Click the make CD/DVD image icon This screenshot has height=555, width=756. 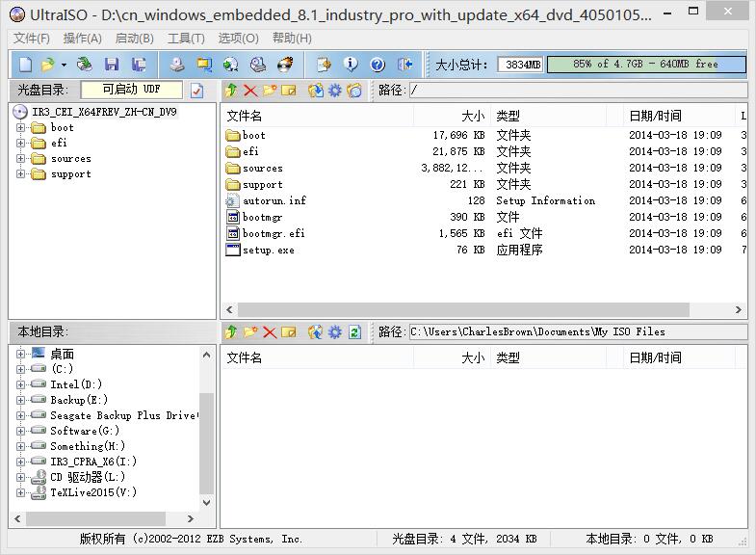point(177,65)
